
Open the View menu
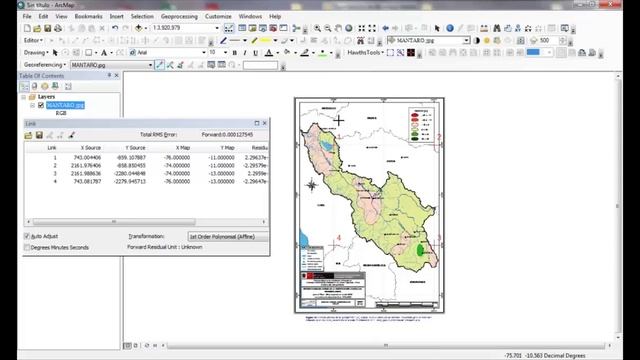(61, 16)
